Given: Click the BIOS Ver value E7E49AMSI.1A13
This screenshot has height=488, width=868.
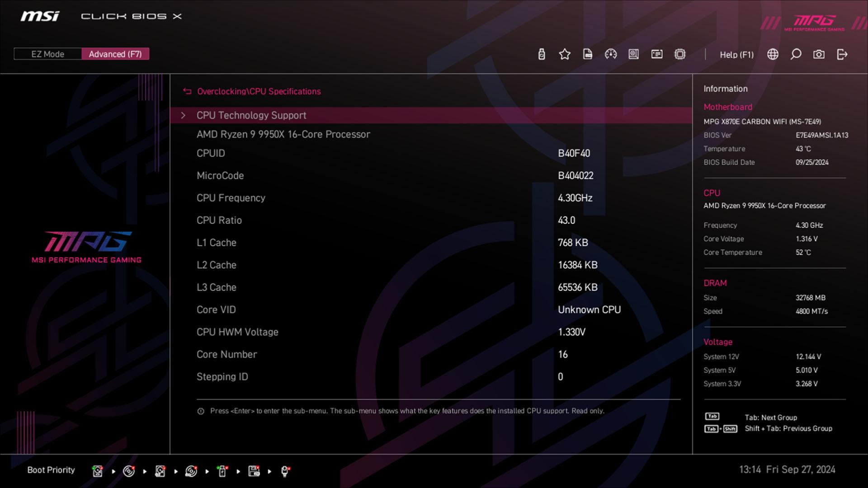Looking at the screenshot, I should click(x=821, y=135).
